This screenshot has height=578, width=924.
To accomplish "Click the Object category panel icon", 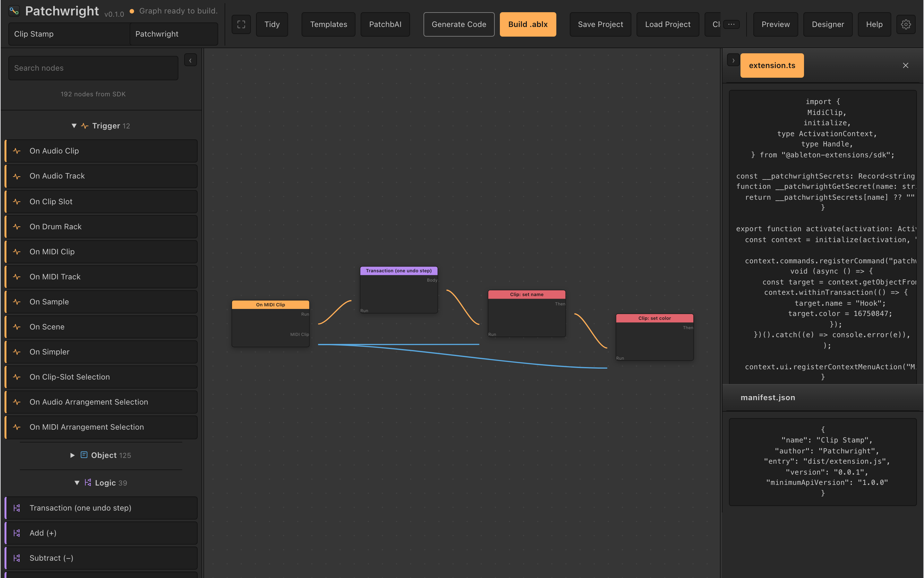I will 84,455.
